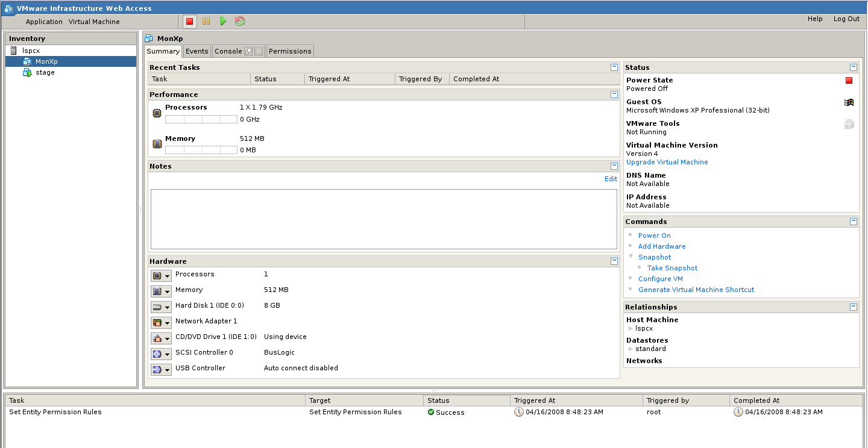This screenshot has height=448, width=868.
Task: Click the Triggered At column header in bottom pane
Action: point(576,400)
